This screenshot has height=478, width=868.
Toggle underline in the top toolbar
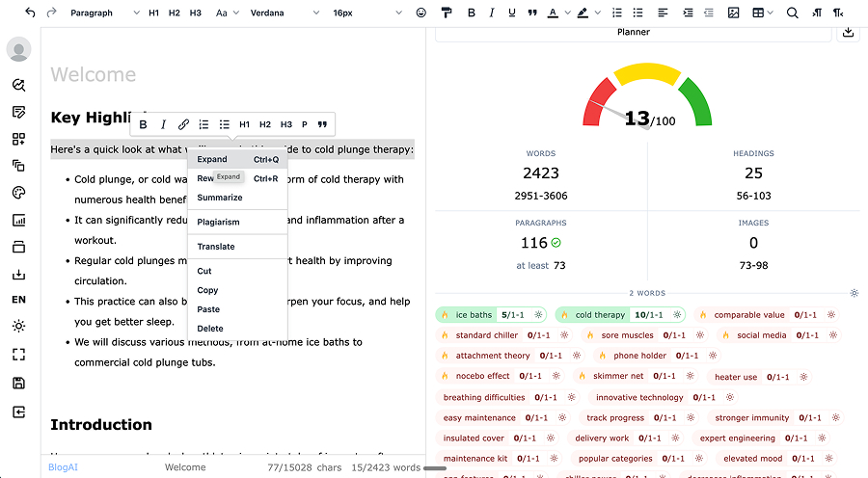511,13
